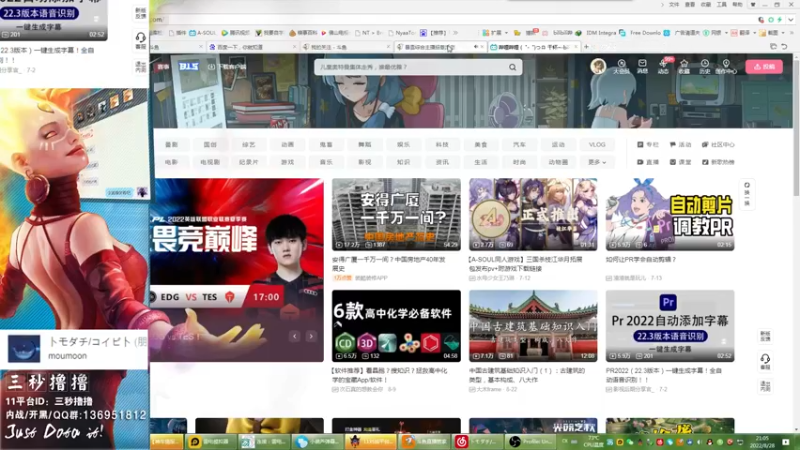Open the 大会员 membership icon

click(621, 67)
